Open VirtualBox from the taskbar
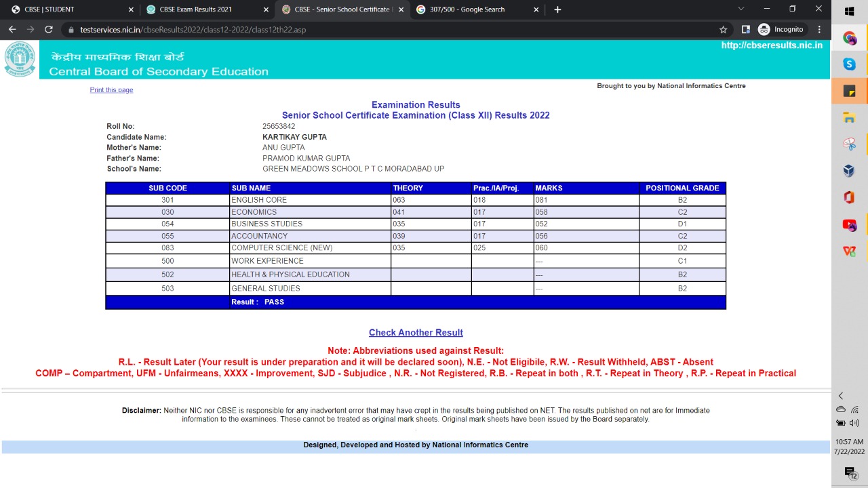 849,171
